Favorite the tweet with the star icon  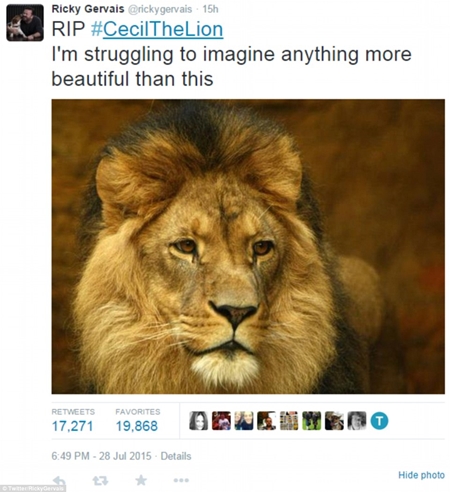(141, 480)
